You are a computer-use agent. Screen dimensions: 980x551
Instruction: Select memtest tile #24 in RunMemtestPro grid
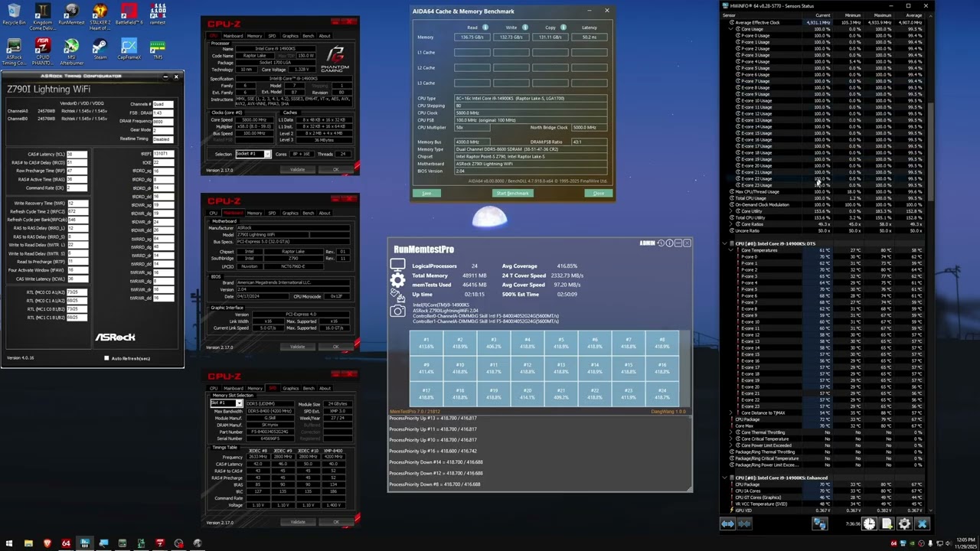pos(662,393)
